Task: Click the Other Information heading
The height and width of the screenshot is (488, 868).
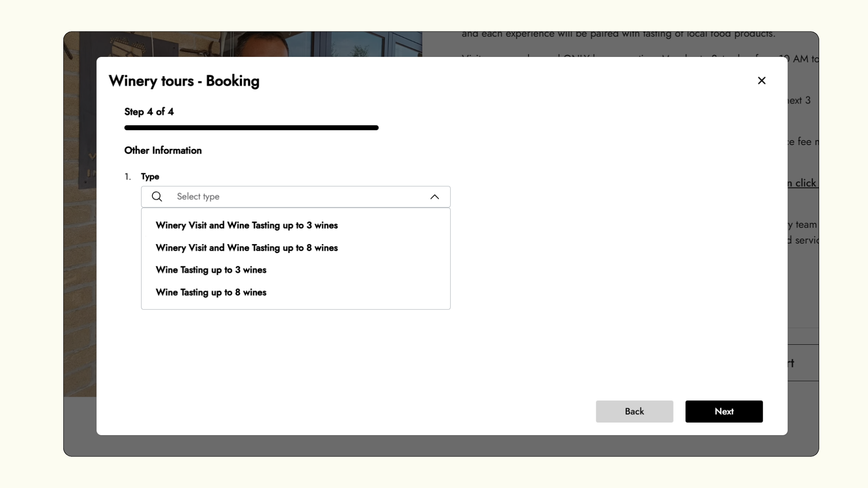Action: (163, 150)
